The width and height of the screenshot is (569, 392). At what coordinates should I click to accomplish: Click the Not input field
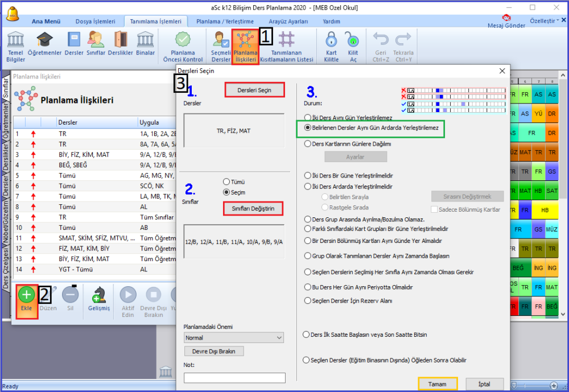click(234, 378)
